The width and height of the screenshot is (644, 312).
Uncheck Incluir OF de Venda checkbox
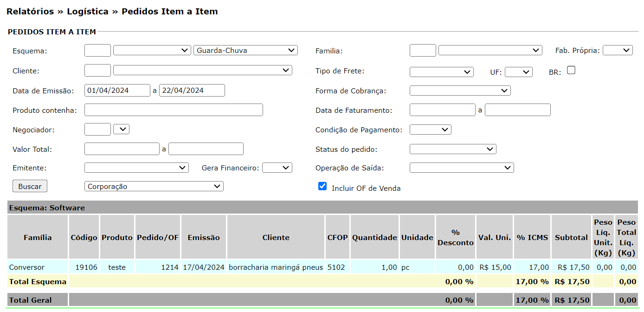[x=322, y=186]
